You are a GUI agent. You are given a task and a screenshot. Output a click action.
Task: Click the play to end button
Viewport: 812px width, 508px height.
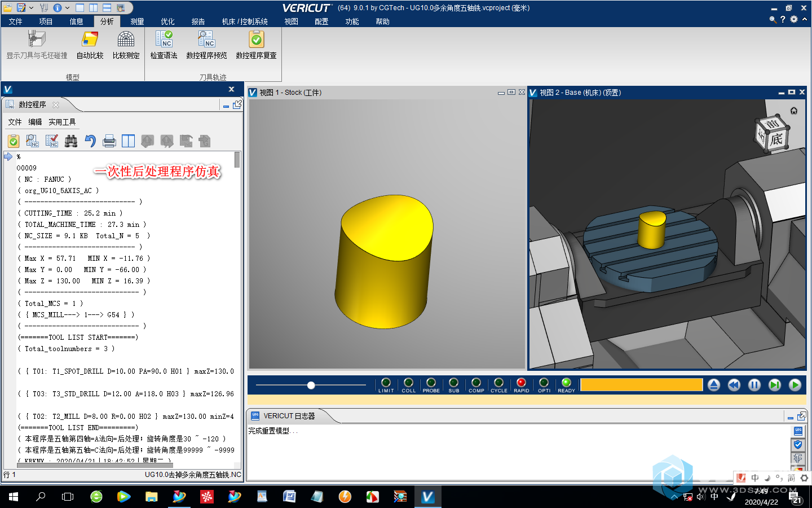[795, 385]
